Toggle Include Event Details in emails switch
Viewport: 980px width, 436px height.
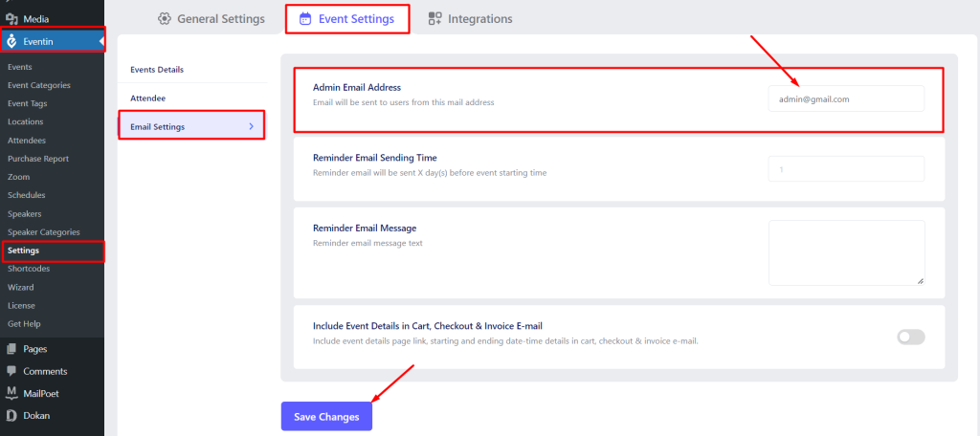911,338
